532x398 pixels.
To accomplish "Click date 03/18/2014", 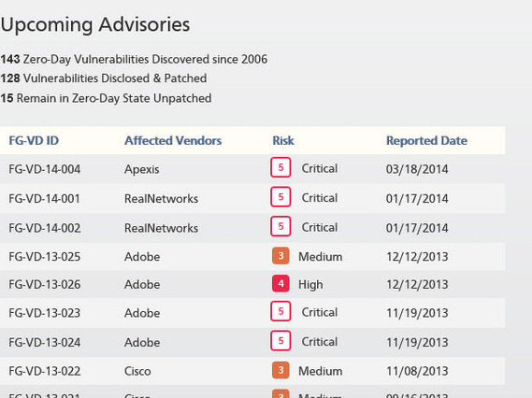I will coord(417,169).
